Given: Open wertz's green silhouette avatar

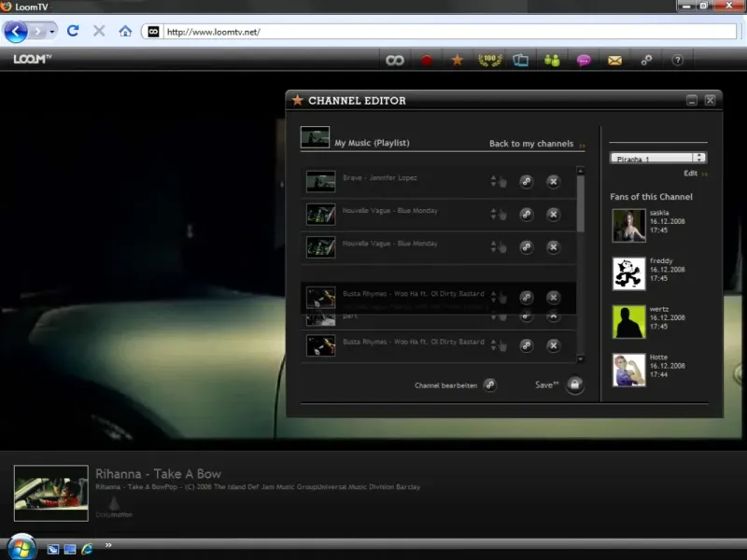Looking at the screenshot, I should tap(628, 321).
